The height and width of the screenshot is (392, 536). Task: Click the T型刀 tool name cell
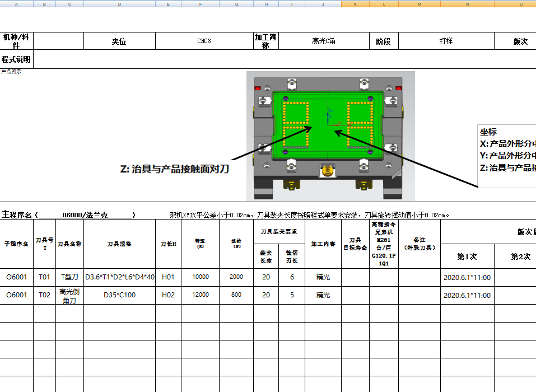click(69, 277)
